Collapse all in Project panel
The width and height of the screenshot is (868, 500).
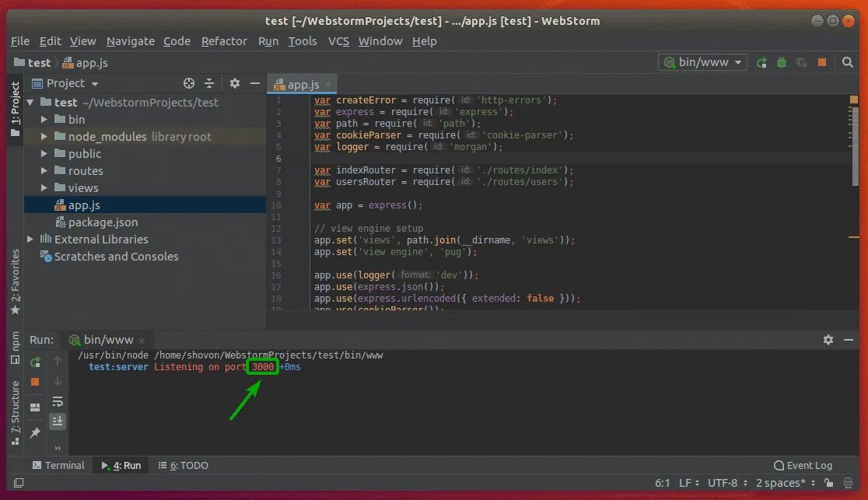[209, 83]
